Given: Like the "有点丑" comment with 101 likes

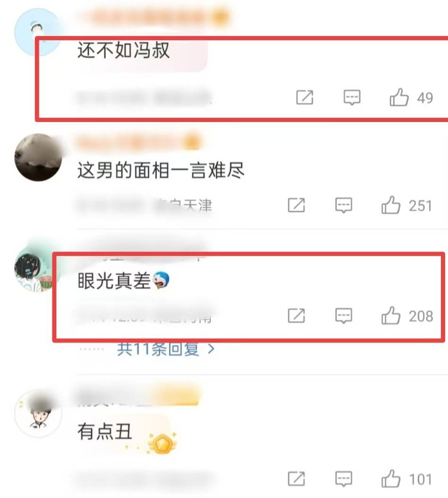Looking at the screenshot, I should pyautogui.click(x=391, y=479).
